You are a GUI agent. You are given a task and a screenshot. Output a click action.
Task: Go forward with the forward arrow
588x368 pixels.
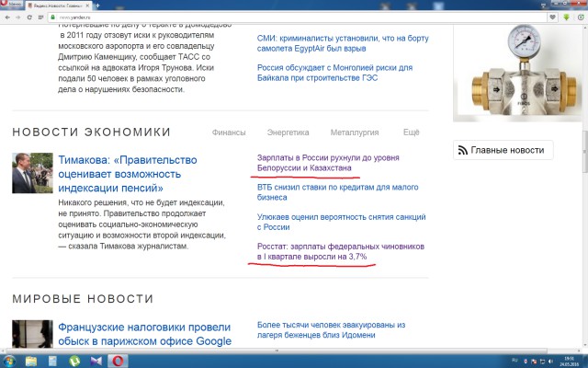click(x=18, y=17)
